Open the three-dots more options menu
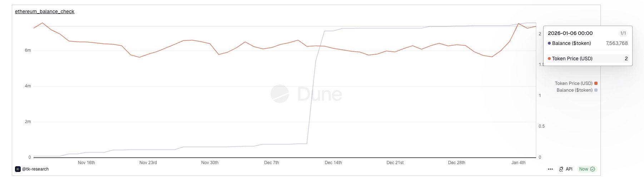 (x=550, y=169)
